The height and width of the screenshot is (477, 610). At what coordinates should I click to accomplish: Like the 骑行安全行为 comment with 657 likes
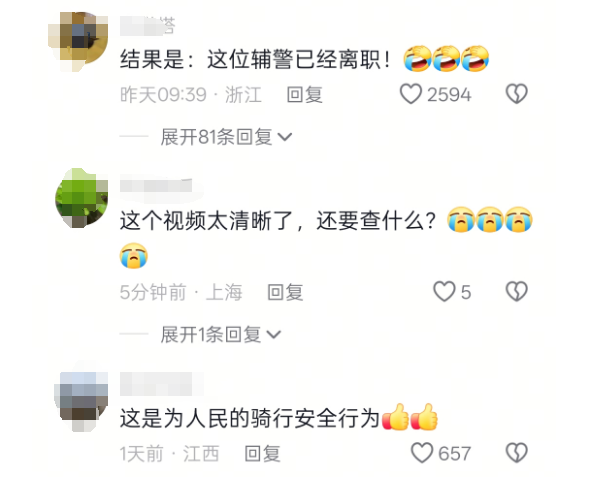[422, 453]
